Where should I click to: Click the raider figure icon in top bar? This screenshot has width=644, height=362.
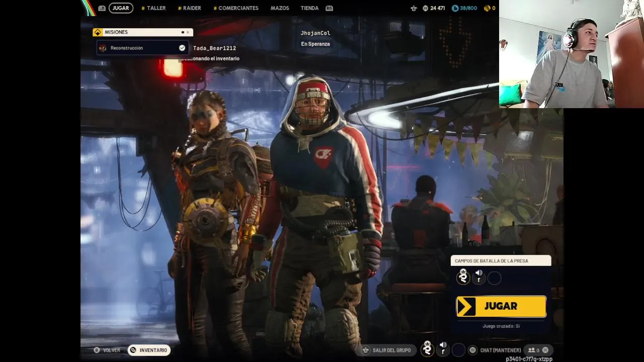coord(414,8)
